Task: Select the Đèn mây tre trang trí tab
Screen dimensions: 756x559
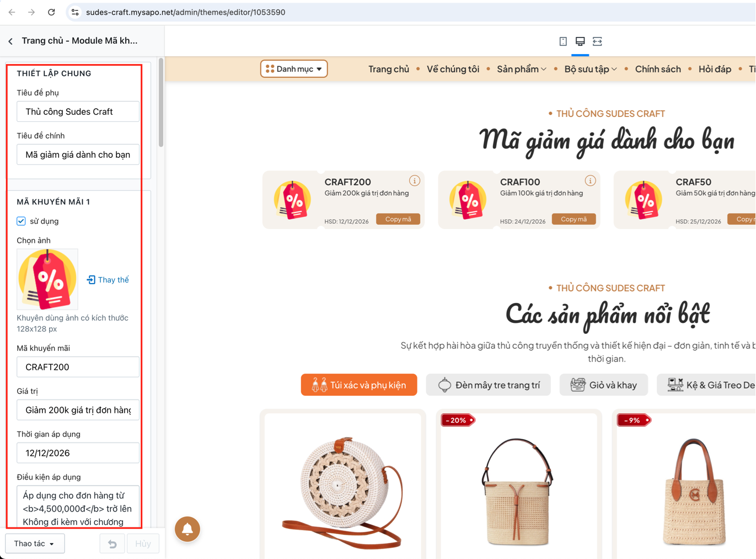Action: pos(489,385)
